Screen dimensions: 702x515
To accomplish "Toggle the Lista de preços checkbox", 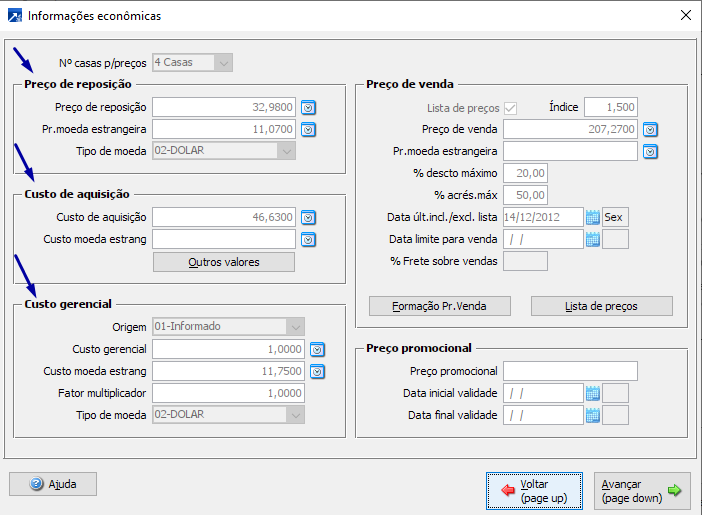I will click(x=511, y=107).
